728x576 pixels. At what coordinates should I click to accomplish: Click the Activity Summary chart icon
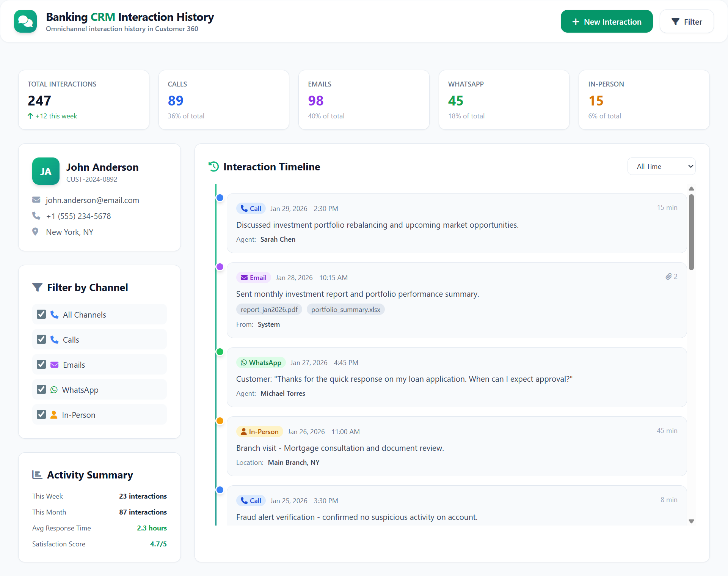pyautogui.click(x=37, y=474)
